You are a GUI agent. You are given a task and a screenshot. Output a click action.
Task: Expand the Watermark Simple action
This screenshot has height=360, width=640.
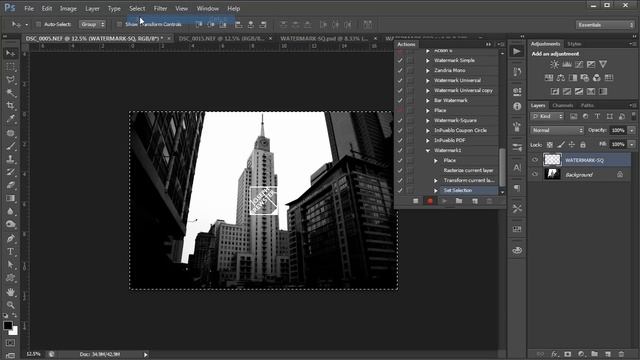click(428, 60)
